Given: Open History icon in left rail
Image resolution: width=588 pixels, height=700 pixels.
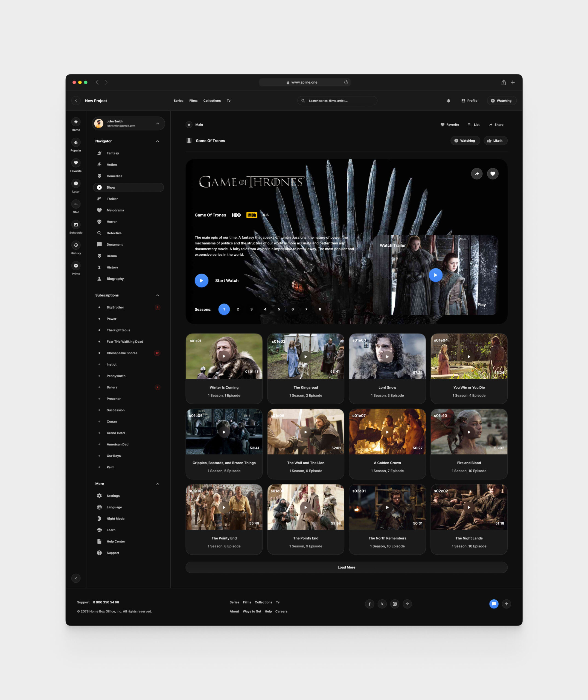Looking at the screenshot, I should 76,245.
